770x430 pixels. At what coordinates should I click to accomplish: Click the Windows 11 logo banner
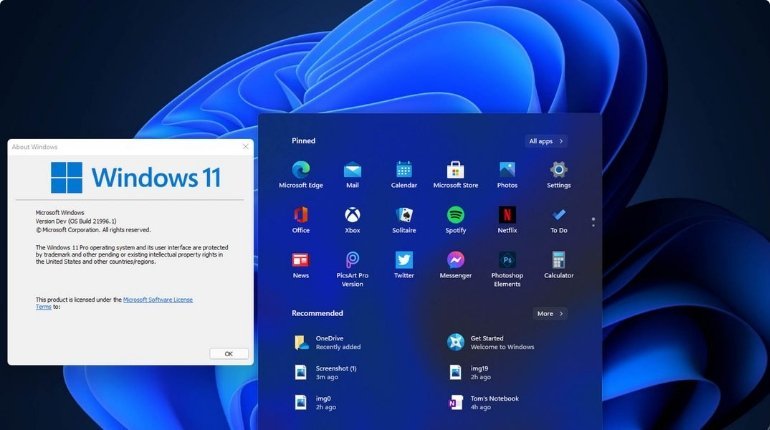(136, 177)
